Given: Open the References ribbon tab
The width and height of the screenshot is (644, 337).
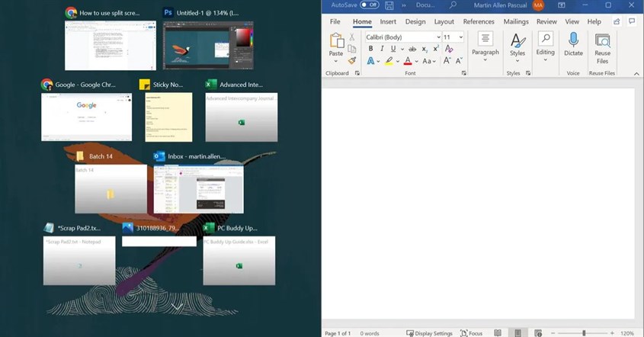Looking at the screenshot, I should tap(479, 22).
